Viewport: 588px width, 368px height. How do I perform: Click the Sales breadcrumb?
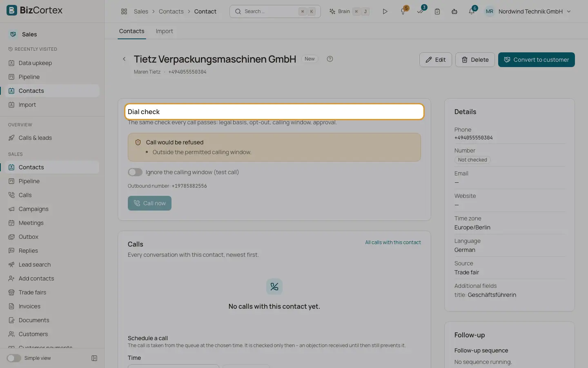(141, 11)
